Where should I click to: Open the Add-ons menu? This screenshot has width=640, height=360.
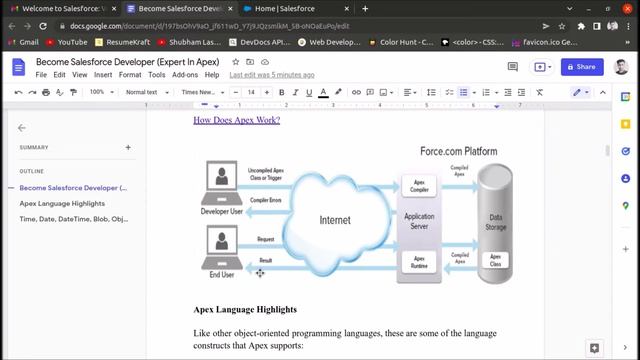(x=185, y=75)
